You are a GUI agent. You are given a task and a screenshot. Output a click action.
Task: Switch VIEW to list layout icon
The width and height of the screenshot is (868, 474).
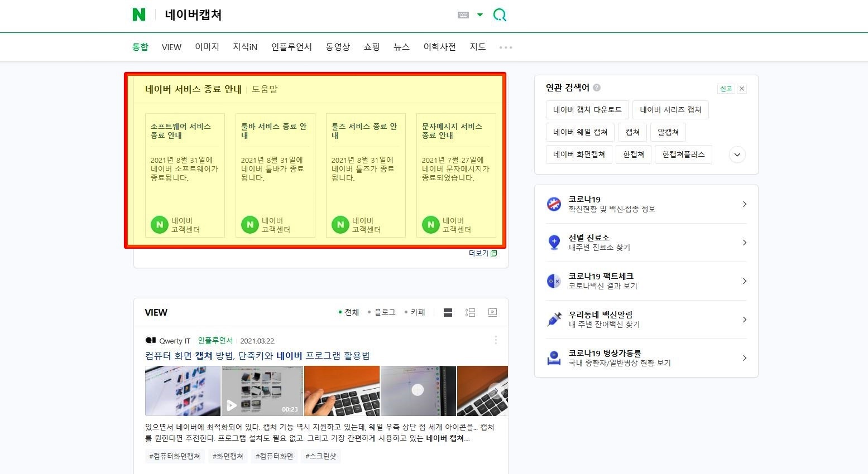(x=470, y=312)
